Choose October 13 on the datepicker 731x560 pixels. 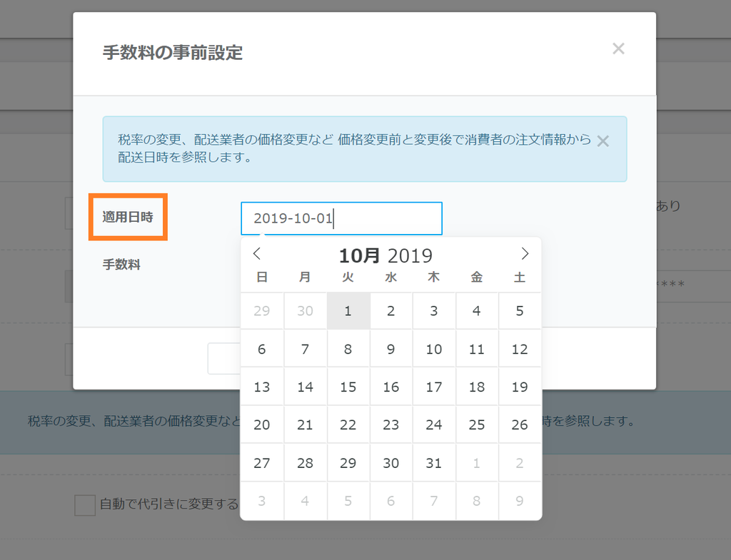(x=262, y=387)
